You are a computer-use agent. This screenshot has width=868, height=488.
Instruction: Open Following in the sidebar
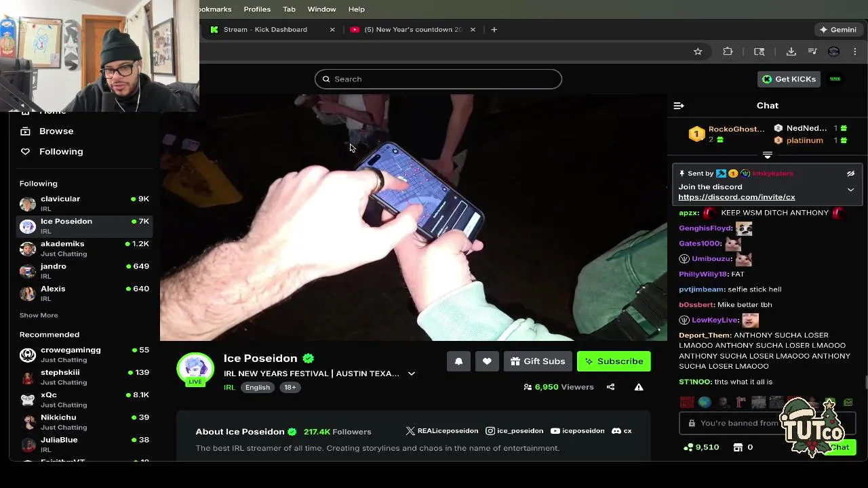61,151
